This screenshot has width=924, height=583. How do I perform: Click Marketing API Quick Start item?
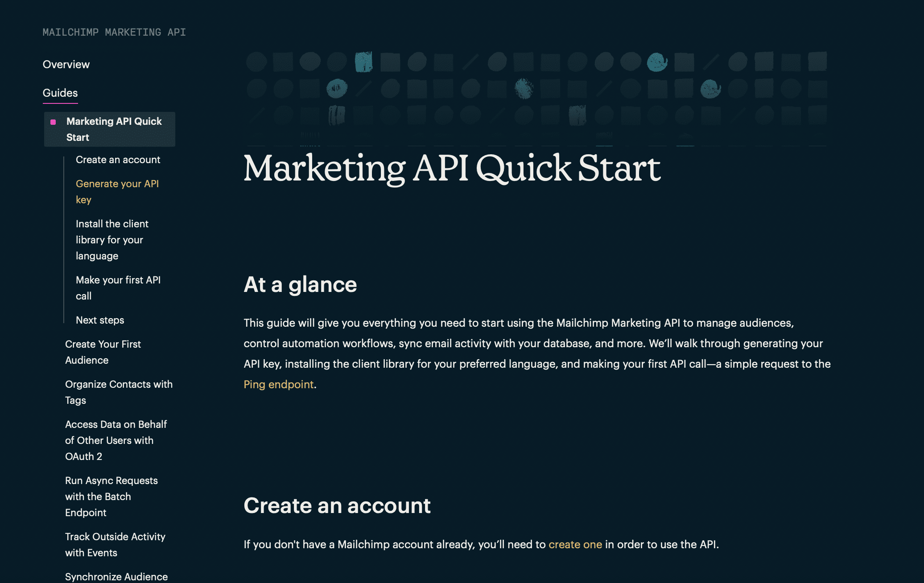click(x=110, y=129)
